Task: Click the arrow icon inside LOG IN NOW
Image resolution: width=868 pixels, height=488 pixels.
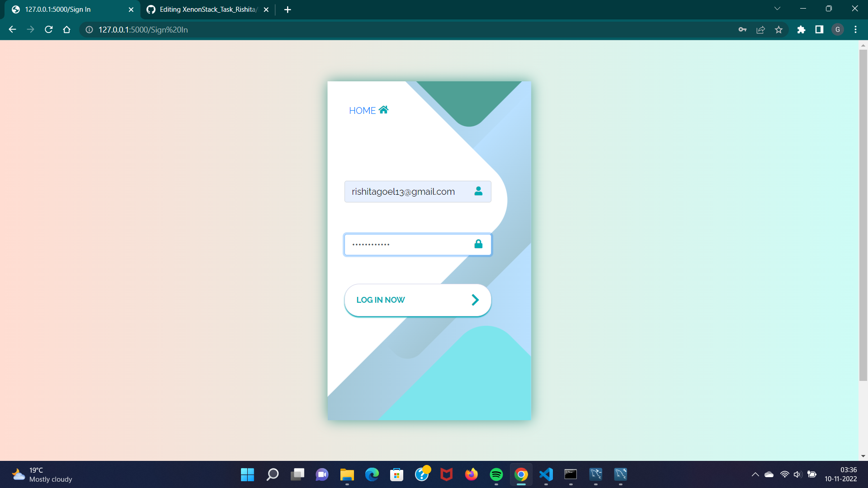Action: pyautogui.click(x=475, y=300)
